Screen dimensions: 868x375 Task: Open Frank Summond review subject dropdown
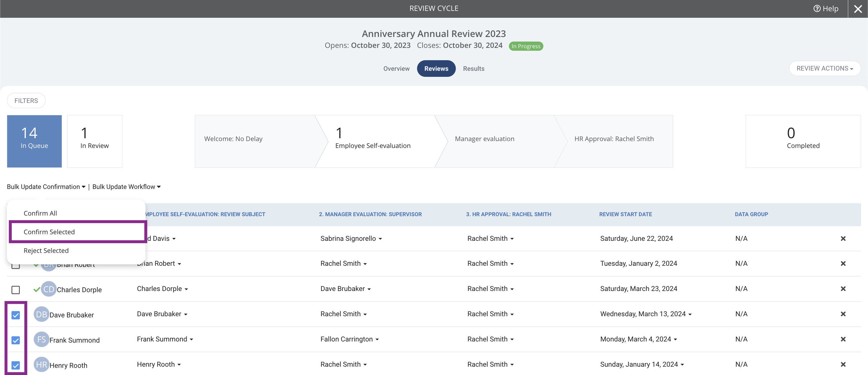coord(165,339)
